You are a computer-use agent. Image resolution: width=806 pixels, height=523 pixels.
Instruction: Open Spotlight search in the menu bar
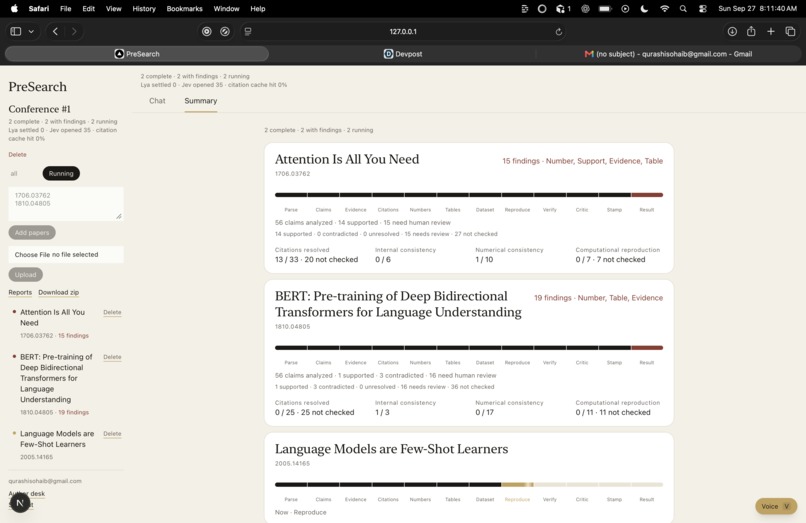point(683,8)
